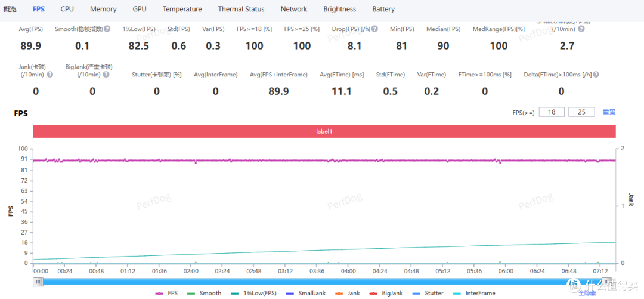Grab the left handle of time range slider
The width and height of the screenshot is (644, 299).
click(x=39, y=282)
